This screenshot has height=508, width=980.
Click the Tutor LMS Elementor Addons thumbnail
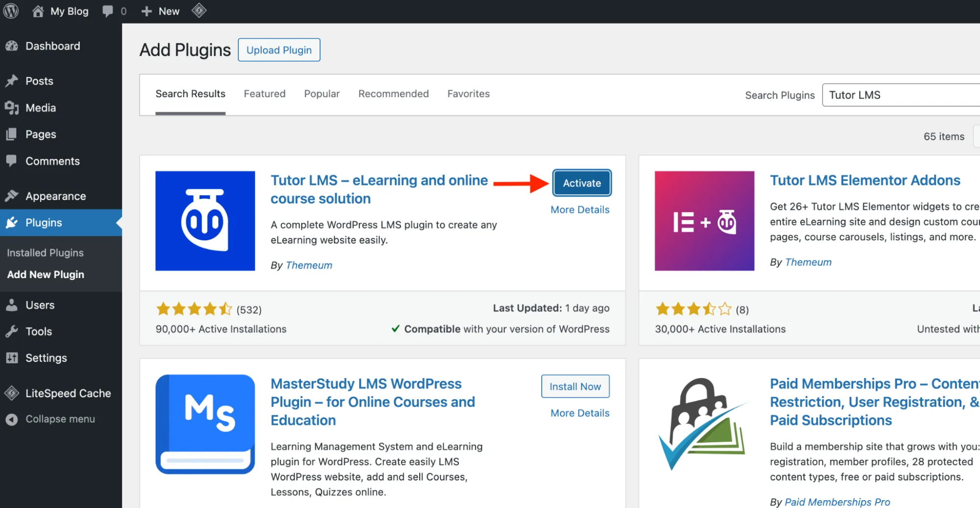coord(704,221)
